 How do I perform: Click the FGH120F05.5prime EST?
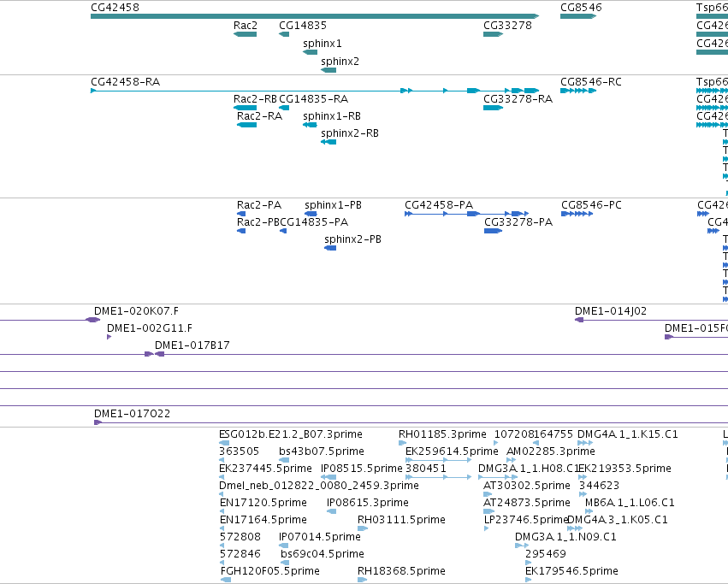(x=226, y=580)
